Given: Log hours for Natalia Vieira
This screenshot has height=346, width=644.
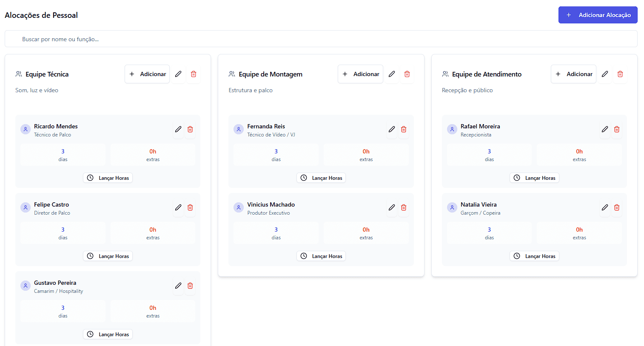Looking at the screenshot, I should point(534,256).
